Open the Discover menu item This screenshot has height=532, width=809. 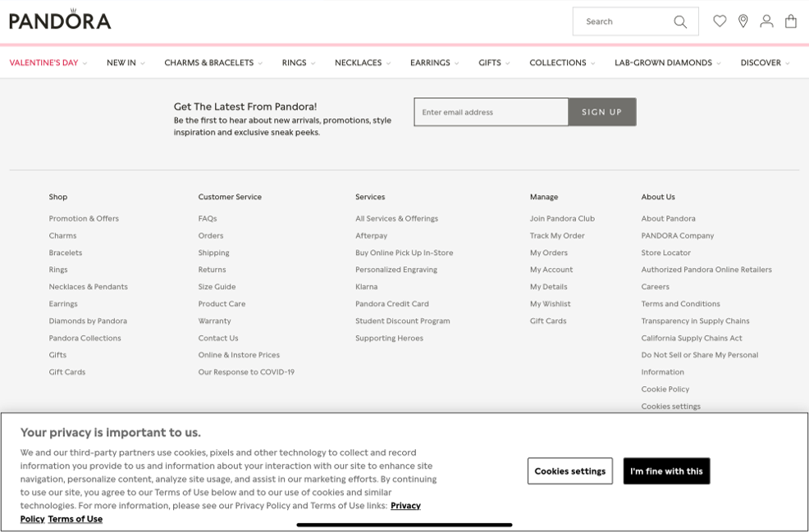point(761,63)
